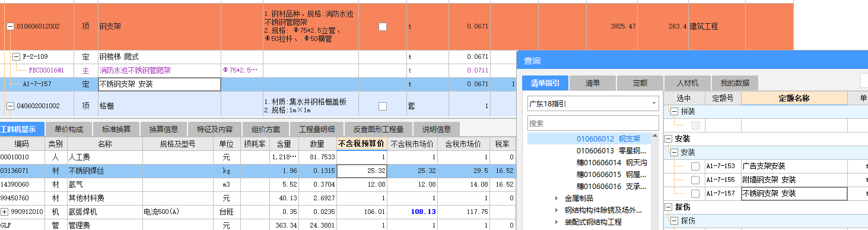Image resolution: width=868 pixels, height=230 pixels.
Task: Click the 建筑工程 cell in 钢支架 row
Action: [x=704, y=27]
